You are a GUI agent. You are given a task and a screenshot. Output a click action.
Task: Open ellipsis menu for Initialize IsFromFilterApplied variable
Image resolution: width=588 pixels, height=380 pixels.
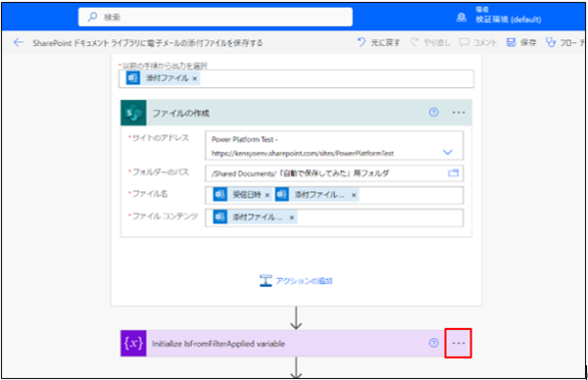click(x=459, y=344)
